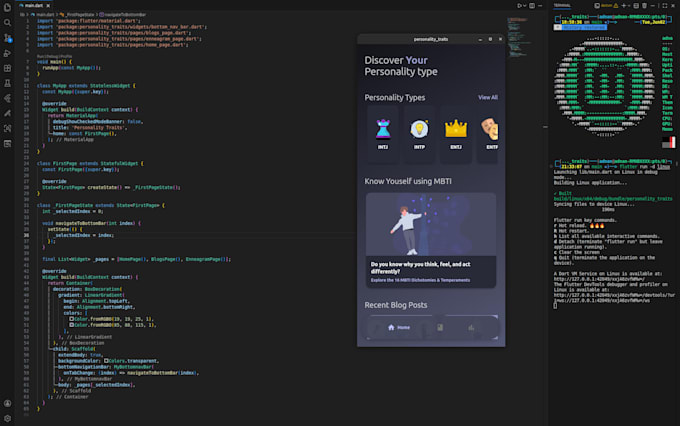The width and height of the screenshot is (680, 426).
Task: Click the 'Recent Blog Posts' heading
Action: pos(396,305)
